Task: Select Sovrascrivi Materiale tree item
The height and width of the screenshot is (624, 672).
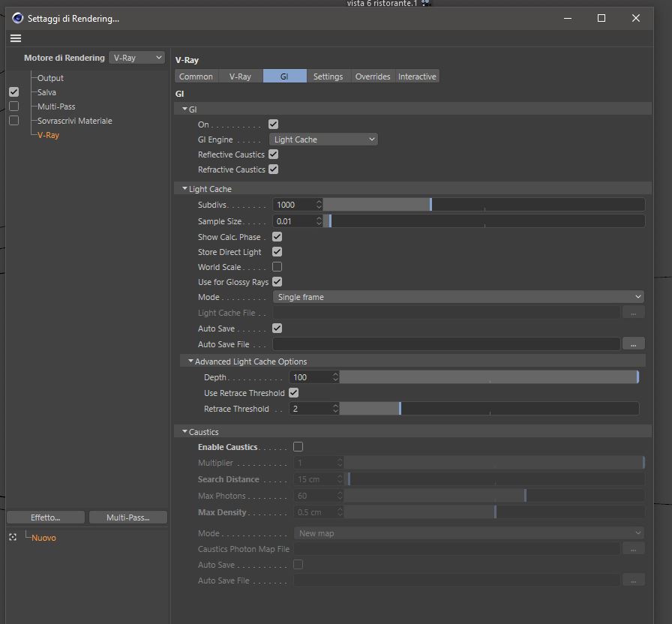Action: click(74, 121)
